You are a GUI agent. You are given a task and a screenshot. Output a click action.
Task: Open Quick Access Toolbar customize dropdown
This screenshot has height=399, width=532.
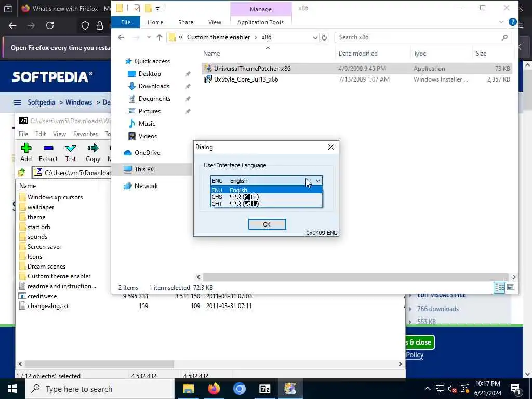158,8
